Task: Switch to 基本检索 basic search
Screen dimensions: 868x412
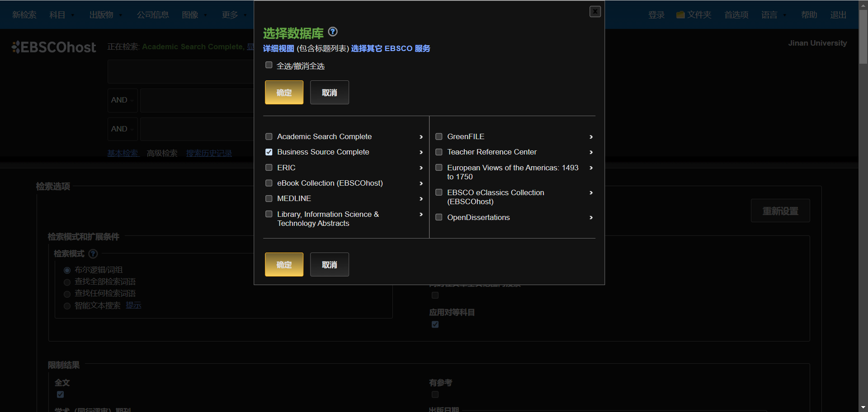Action: click(123, 153)
